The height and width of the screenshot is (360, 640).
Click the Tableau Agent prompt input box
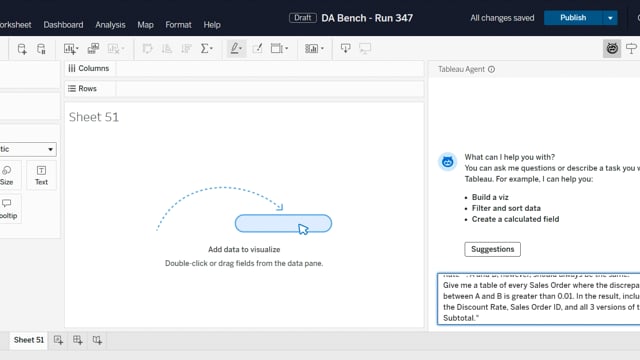(538, 299)
